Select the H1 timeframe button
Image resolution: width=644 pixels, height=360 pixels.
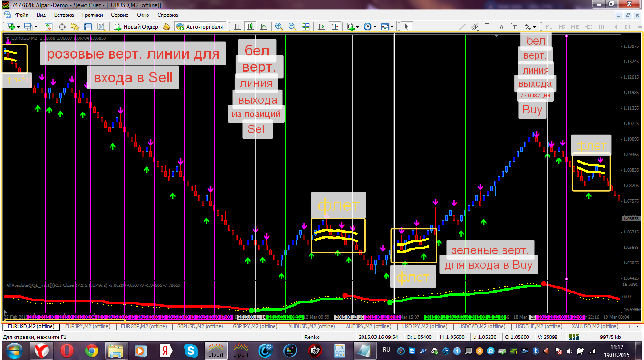click(x=601, y=27)
